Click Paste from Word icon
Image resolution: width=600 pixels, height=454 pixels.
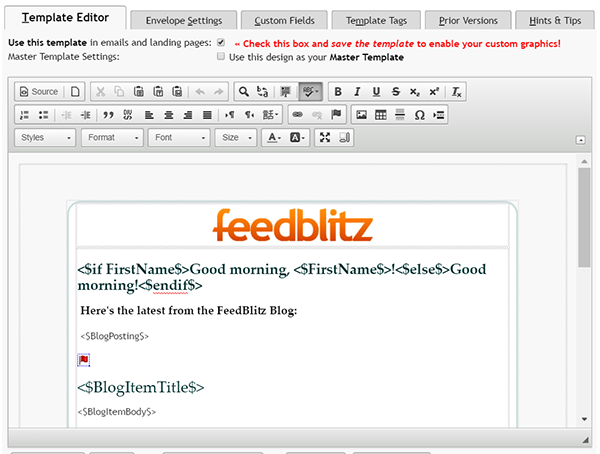[177, 92]
